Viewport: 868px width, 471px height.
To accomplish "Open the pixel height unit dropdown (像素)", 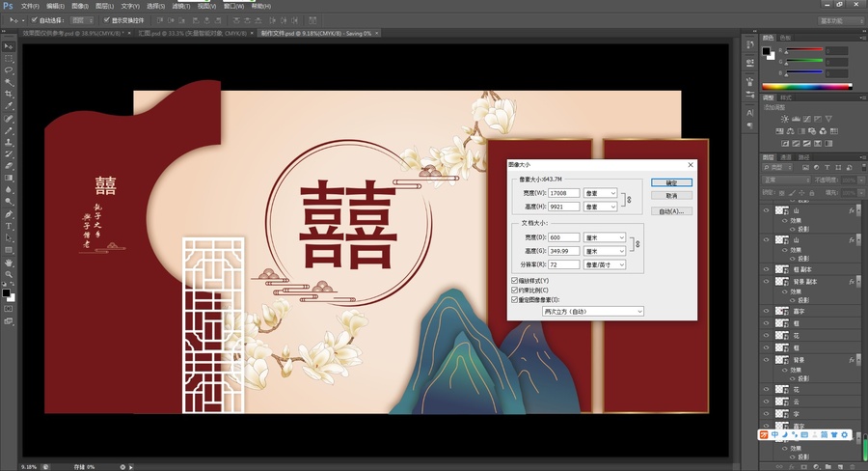I will pos(600,207).
